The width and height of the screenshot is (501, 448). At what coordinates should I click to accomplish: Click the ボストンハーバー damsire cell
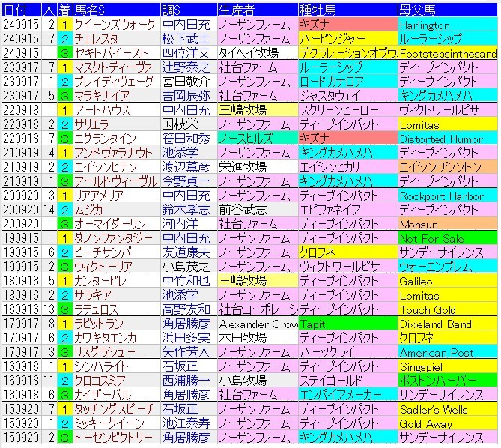point(447,381)
